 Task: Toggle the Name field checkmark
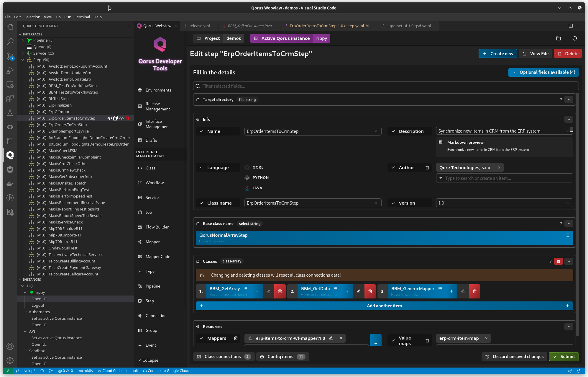click(201, 131)
